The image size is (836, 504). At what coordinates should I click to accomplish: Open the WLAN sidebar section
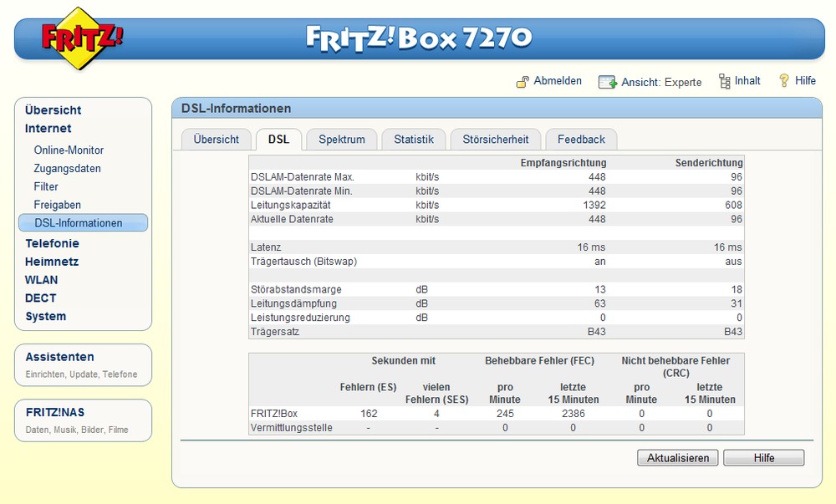(x=42, y=280)
